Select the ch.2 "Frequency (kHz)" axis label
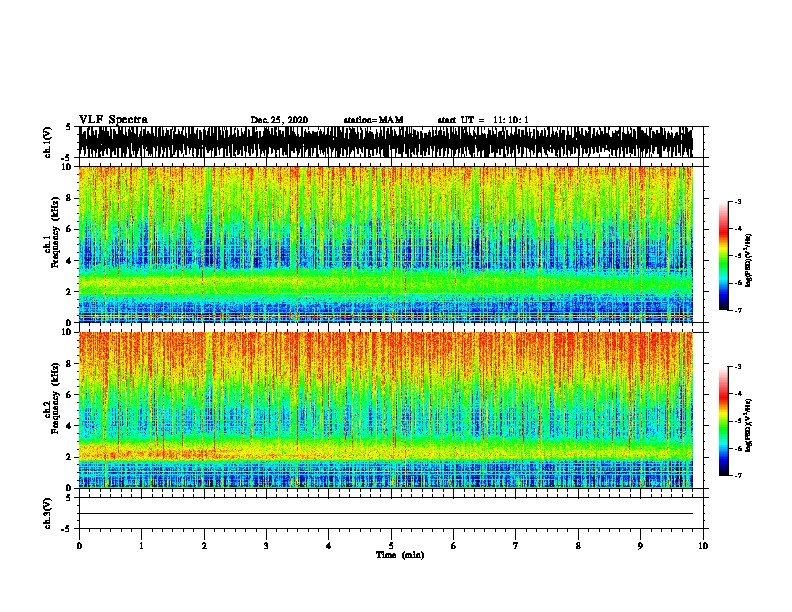This screenshot has width=792, height=612. click(x=55, y=398)
